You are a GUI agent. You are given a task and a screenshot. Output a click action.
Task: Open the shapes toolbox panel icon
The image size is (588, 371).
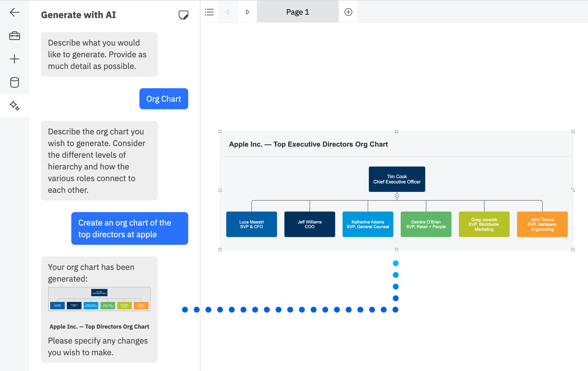pos(14,35)
